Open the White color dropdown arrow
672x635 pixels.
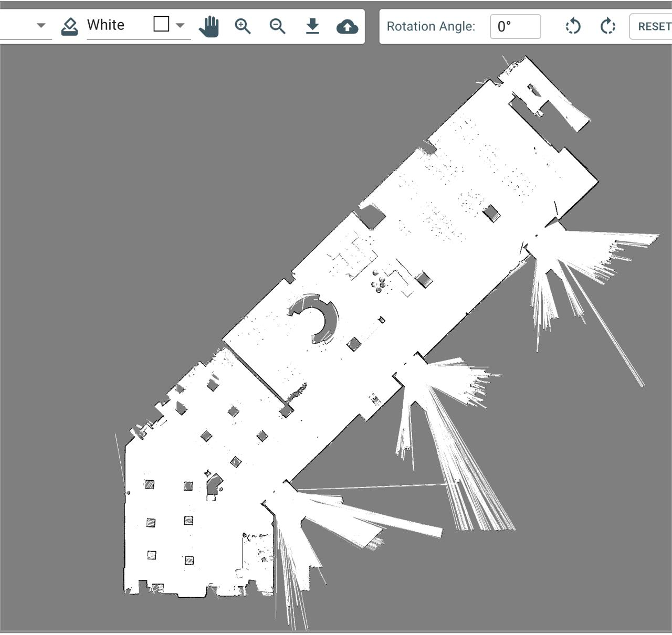[x=180, y=25]
